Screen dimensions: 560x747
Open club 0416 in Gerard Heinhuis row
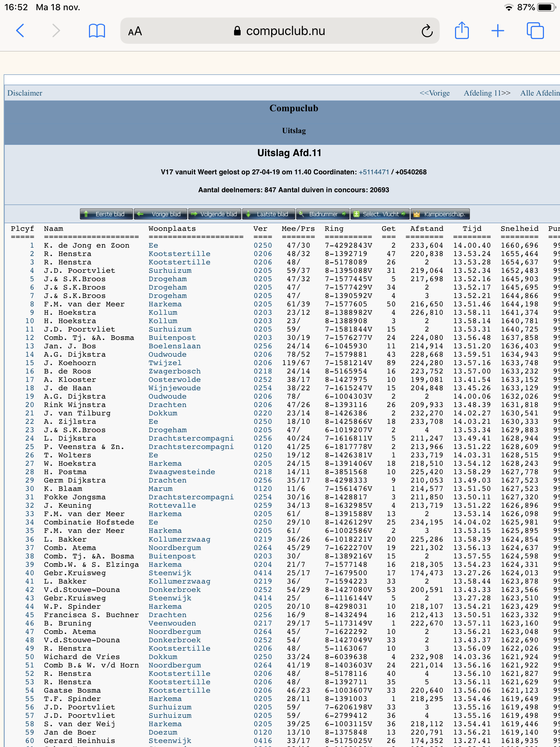[x=263, y=741]
